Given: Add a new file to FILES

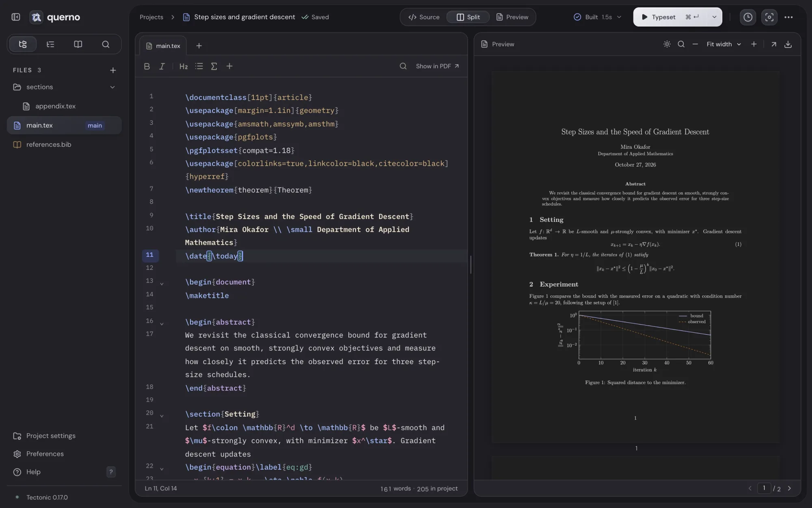Looking at the screenshot, I should pos(113,70).
